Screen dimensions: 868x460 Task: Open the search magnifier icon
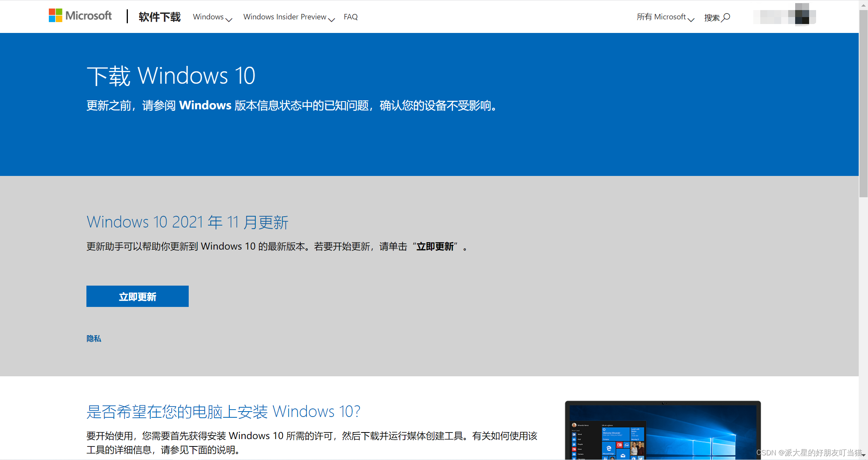[x=726, y=17]
